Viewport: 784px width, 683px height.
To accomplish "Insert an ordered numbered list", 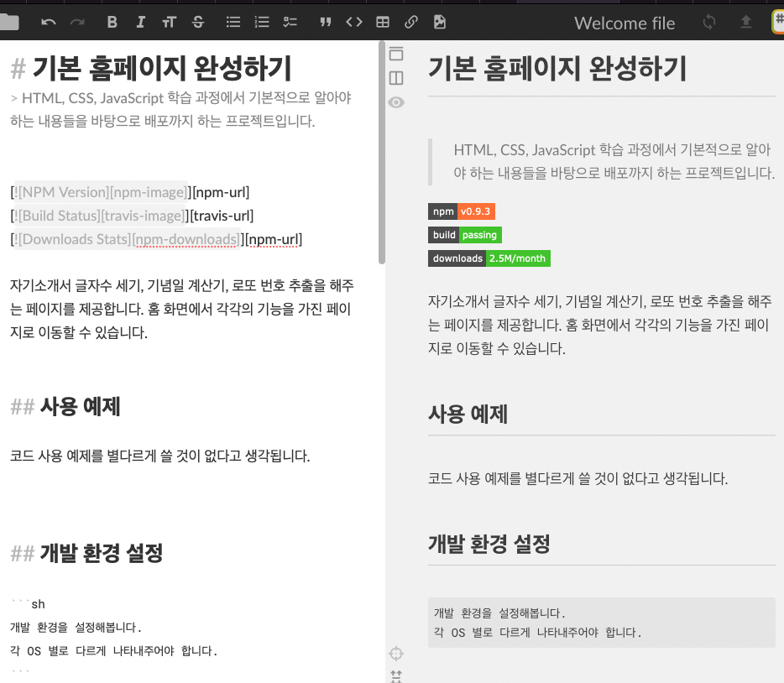I will coord(262,22).
